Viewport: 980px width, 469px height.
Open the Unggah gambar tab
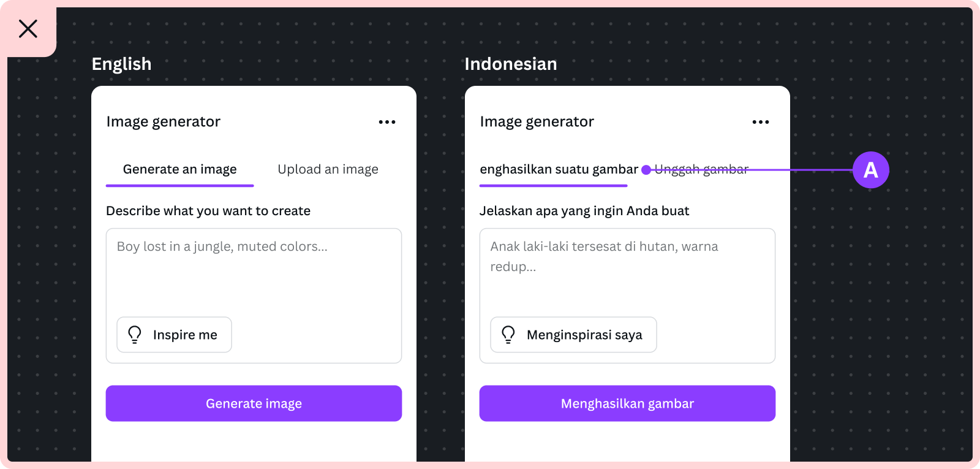[701, 169]
